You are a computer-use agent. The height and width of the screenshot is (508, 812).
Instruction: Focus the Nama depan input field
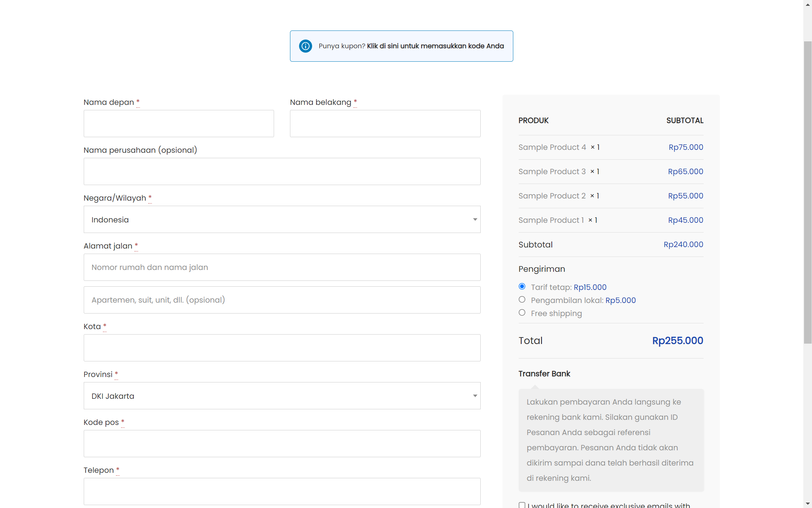[179, 124]
